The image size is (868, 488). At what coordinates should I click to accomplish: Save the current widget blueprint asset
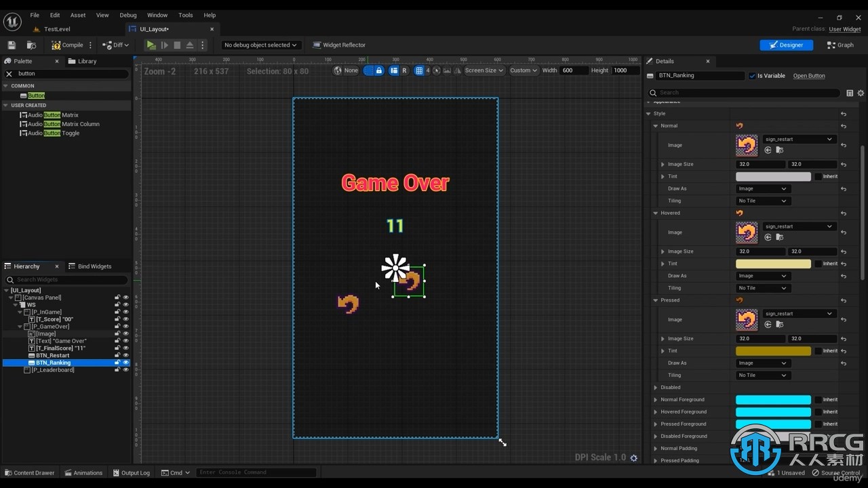click(x=12, y=45)
